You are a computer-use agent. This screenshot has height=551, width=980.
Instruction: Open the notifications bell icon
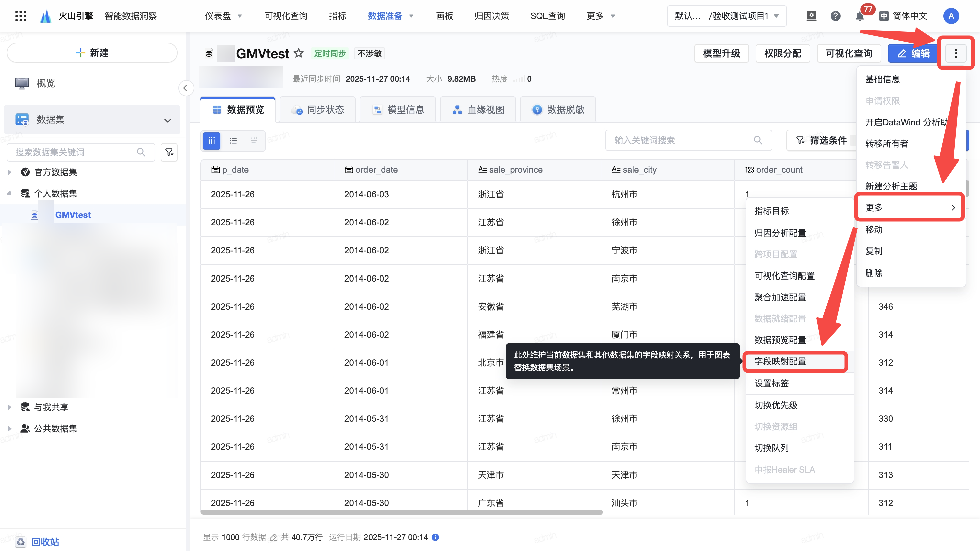click(860, 16)
